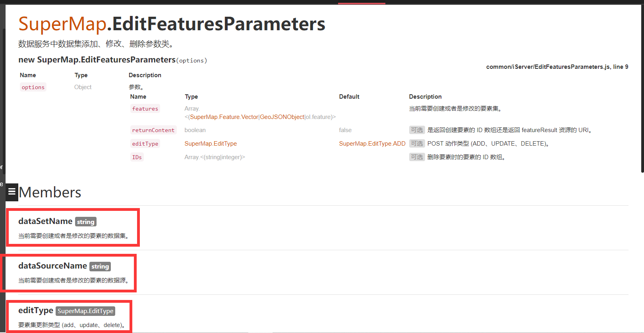Click the editType add, update, delete description
The image size is (644, 333).
[72, 325]
